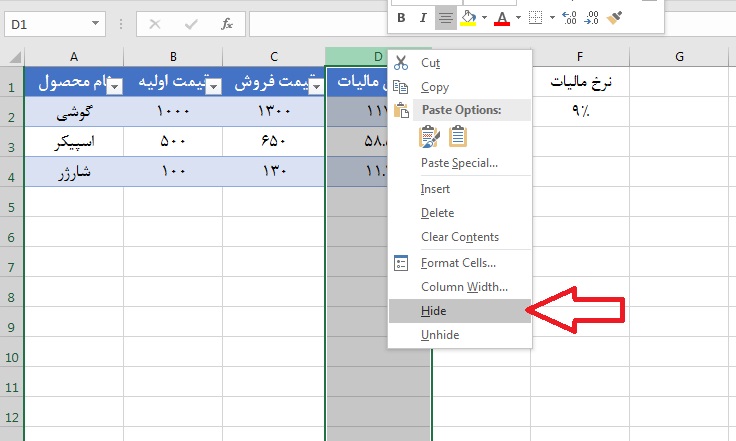Select column B header
The width and height of the screenshot is (736, 441).
tap(173, 57)
